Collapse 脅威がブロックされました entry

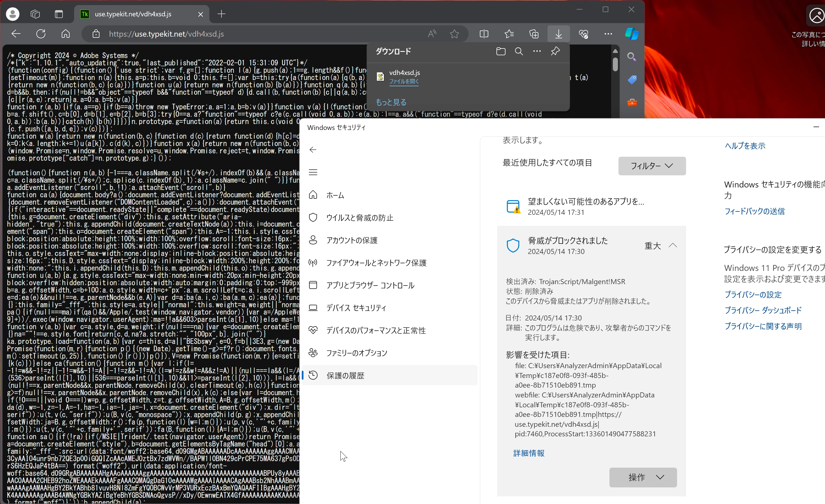click(x=673, y=246)
